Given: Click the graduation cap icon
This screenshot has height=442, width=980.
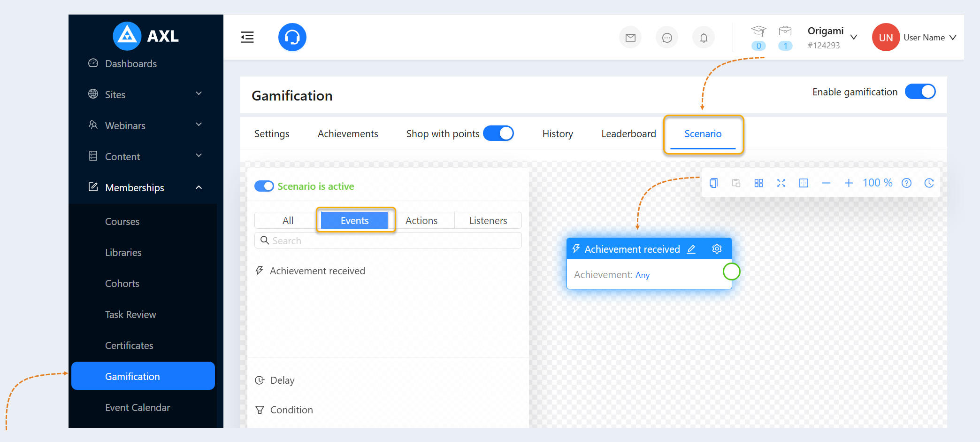Looking at the screenshot, I should pyautogui.click(x=758, y=31).
